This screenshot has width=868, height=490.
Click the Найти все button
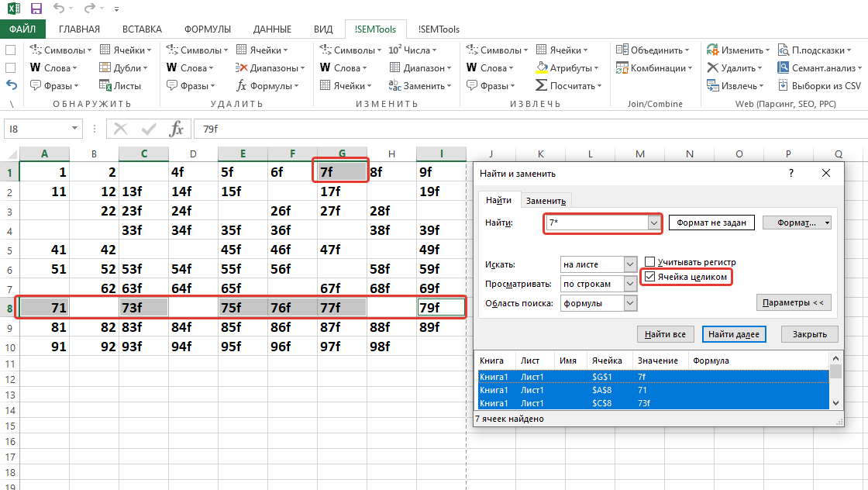click(x=665, y=334)
